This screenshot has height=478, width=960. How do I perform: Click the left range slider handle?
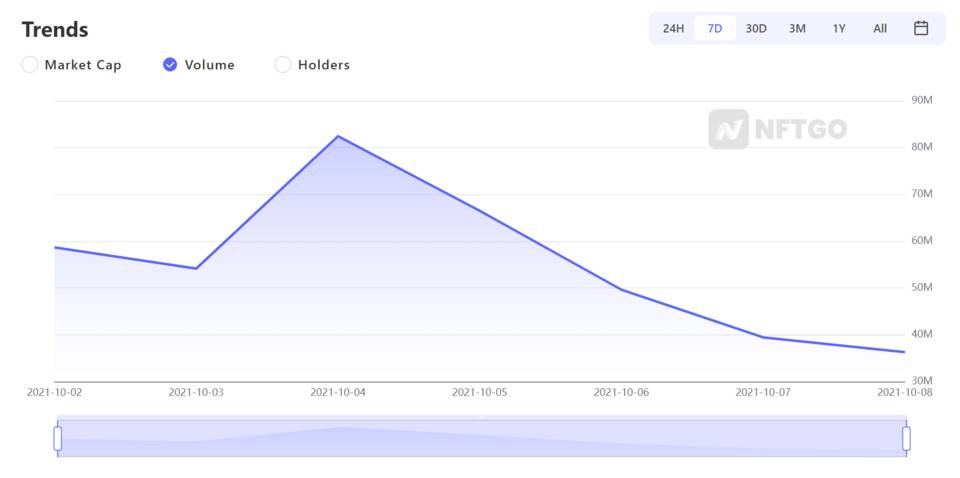pos(58,439)
